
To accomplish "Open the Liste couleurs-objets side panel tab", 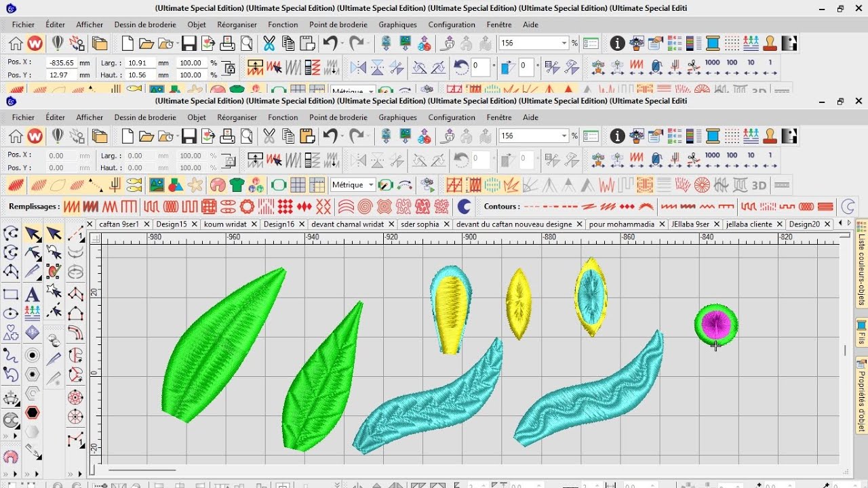I will click(862, 264).
